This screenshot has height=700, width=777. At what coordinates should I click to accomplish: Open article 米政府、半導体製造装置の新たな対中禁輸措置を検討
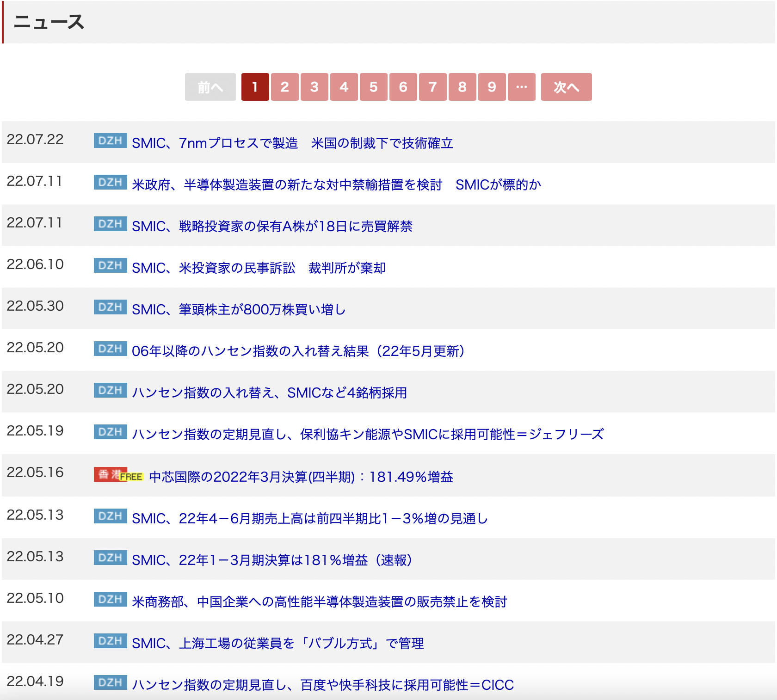[x=336, y=184]
